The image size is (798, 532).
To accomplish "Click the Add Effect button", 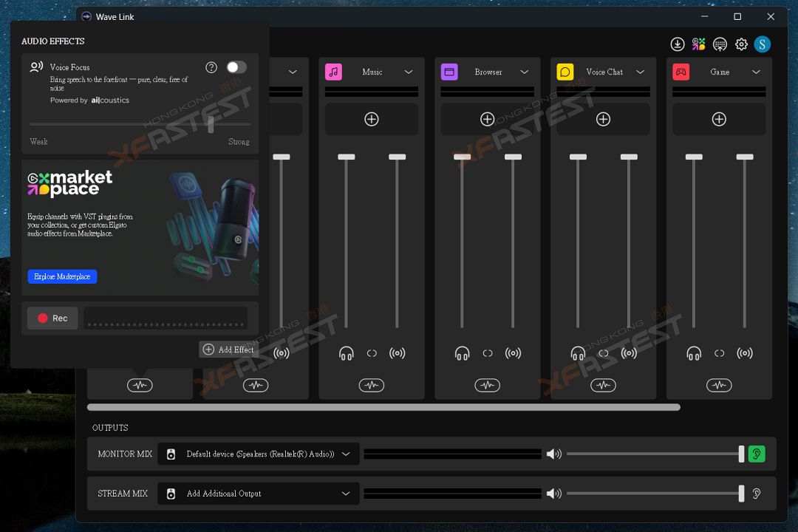I will point(228,349).
